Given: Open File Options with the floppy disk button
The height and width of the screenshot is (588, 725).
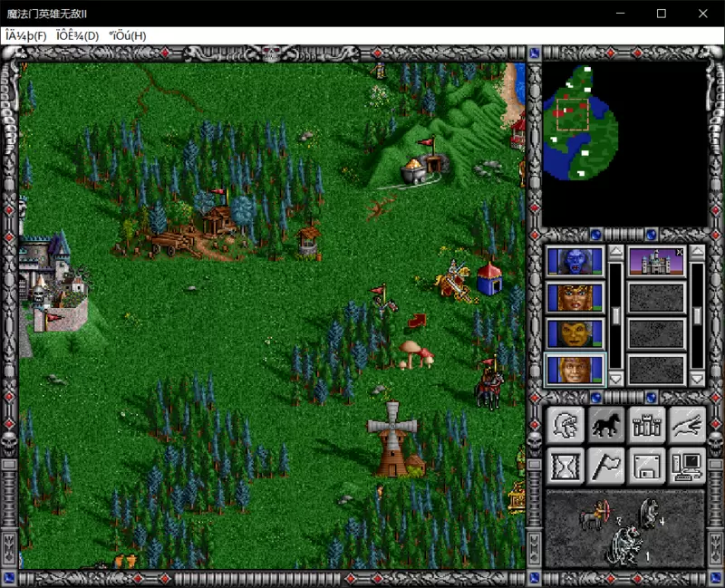Looking at the screenshot, I should (x=647, y=466).
